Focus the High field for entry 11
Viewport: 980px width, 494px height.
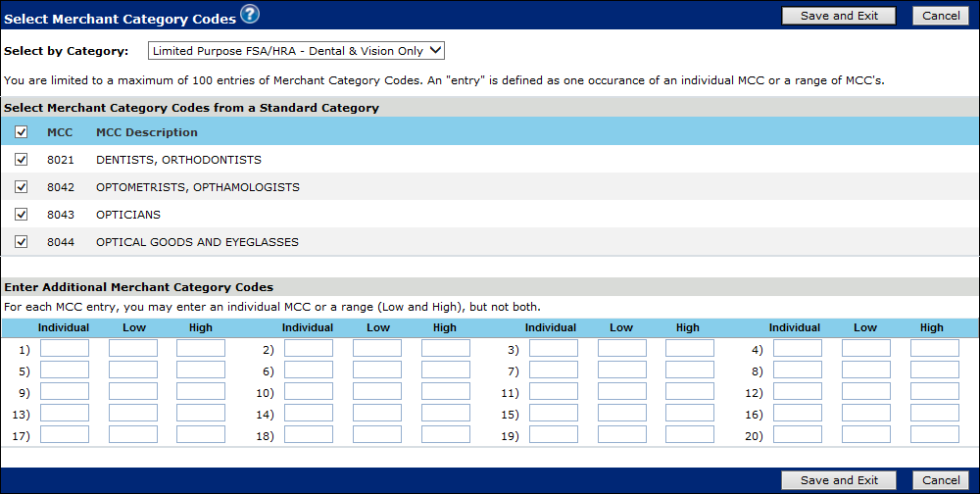689,391
